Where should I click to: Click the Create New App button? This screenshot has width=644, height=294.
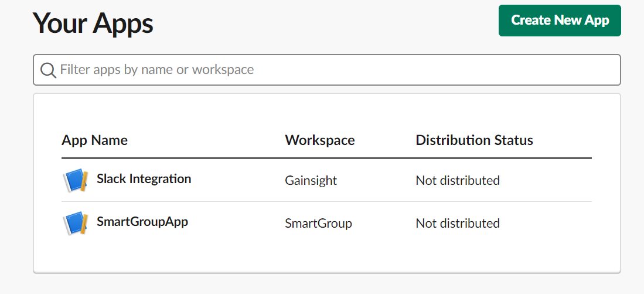tap(560, 21)
